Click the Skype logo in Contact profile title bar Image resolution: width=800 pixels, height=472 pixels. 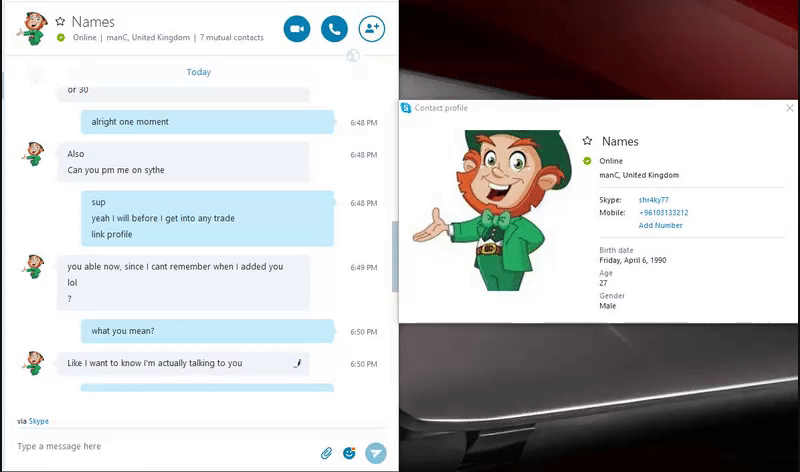click(406, 108)
